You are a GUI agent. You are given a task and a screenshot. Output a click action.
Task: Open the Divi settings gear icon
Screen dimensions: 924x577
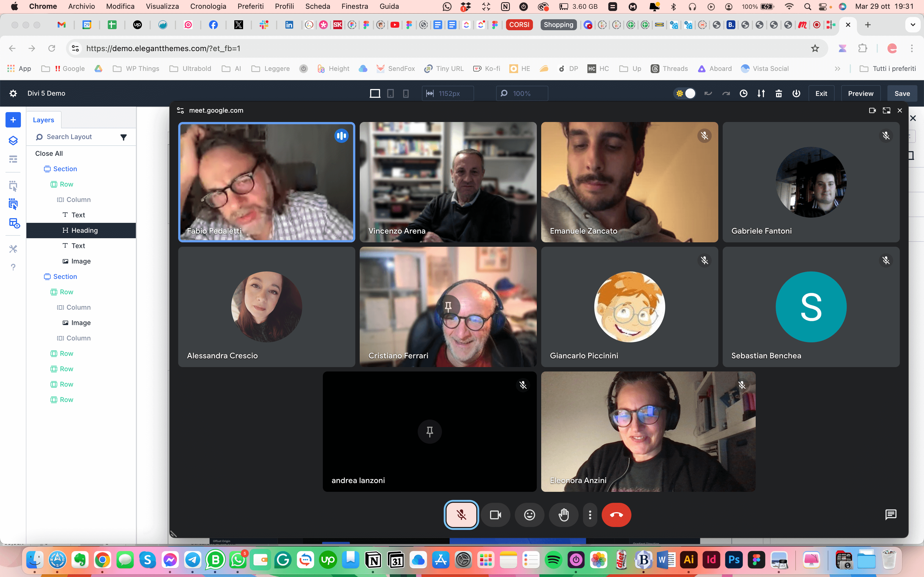click(x=13, y=93)
